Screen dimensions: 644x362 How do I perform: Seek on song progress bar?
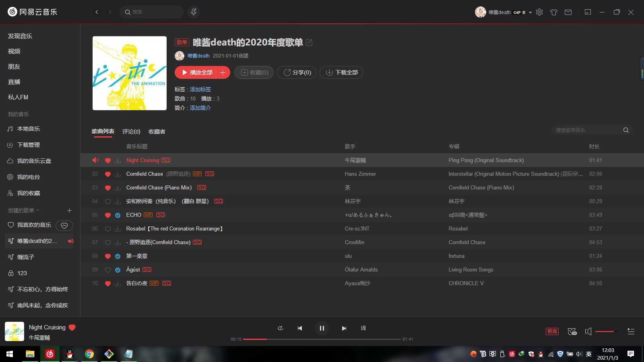[322, 339]
